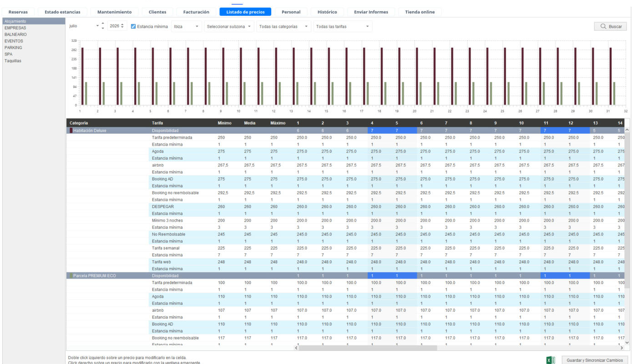Open the julio month dropdown

[84, 26]
